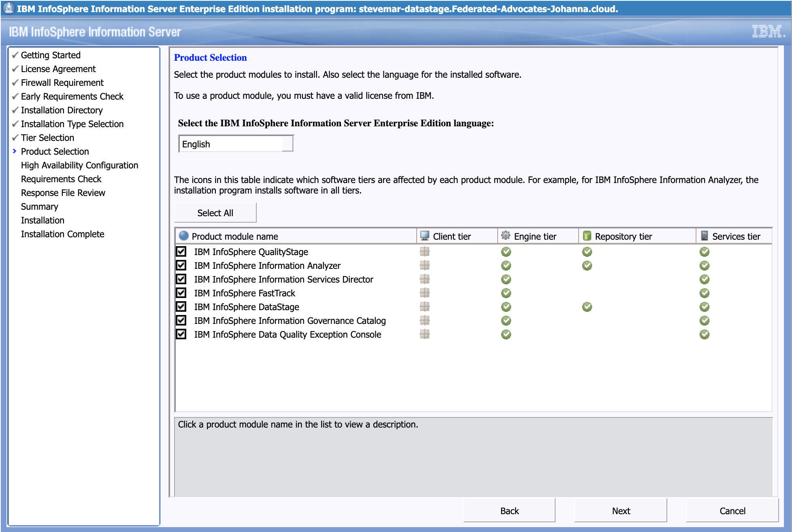Screen dimensions: 792x532
Task: Click the Product module name globe icon
Action: pos(184,236)
